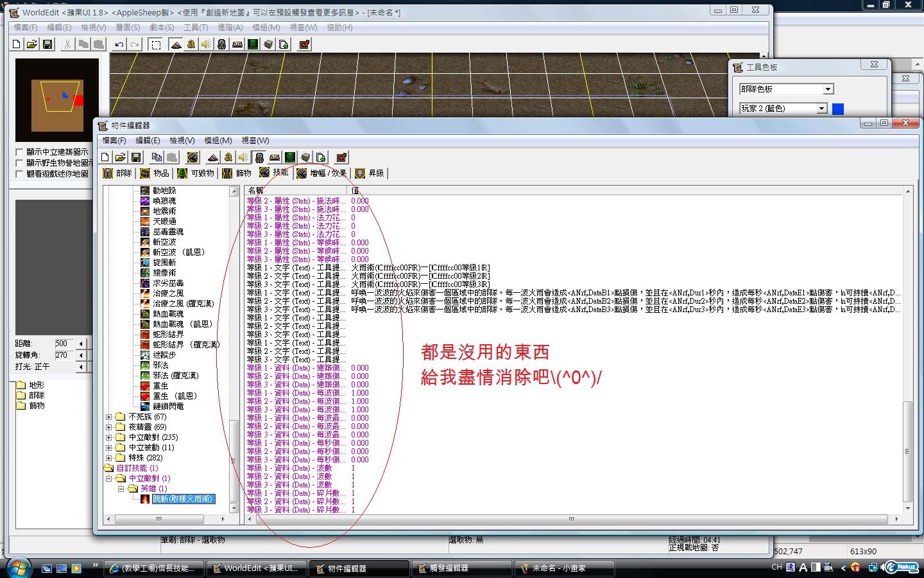924x578 pixels.
Task: Switch to 部隊 tab
Action: (117, 173)
